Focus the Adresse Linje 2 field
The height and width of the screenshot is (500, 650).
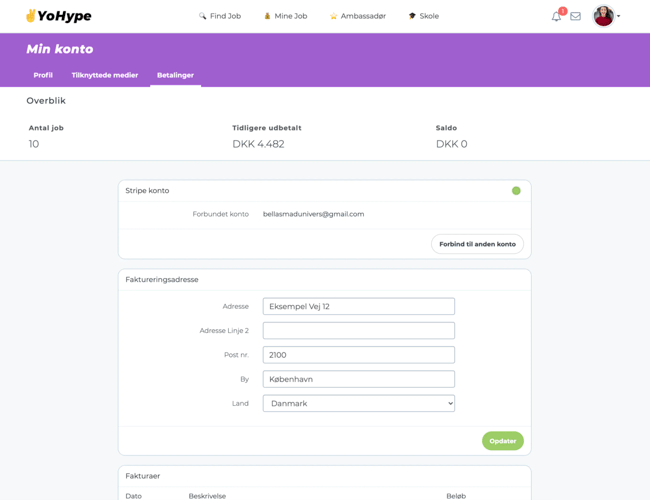359,330
